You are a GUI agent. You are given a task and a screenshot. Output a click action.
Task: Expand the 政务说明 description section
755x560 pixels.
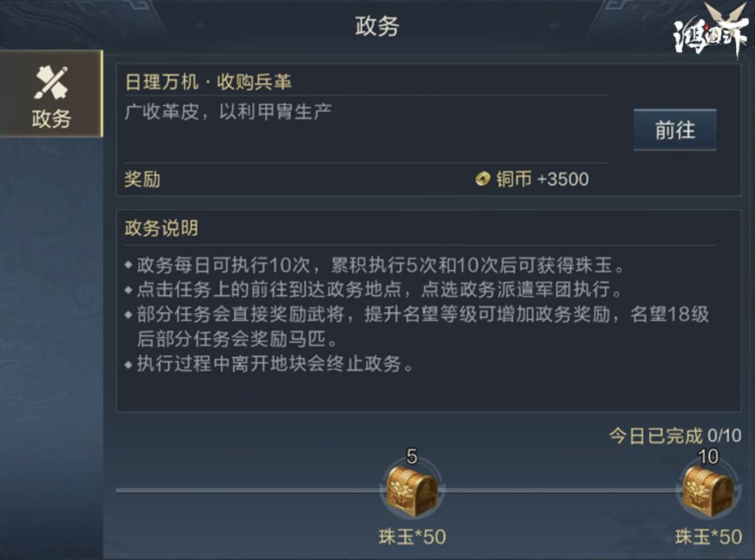click(163, 227)
